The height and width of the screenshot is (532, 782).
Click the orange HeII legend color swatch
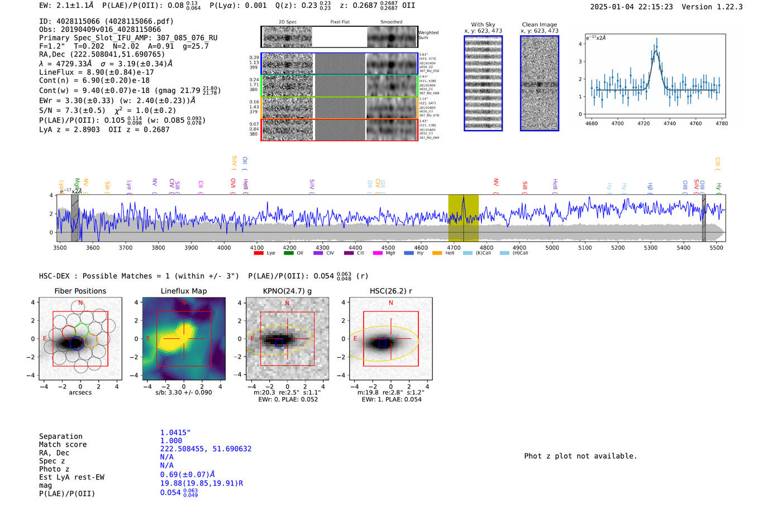tap(437, 253)
